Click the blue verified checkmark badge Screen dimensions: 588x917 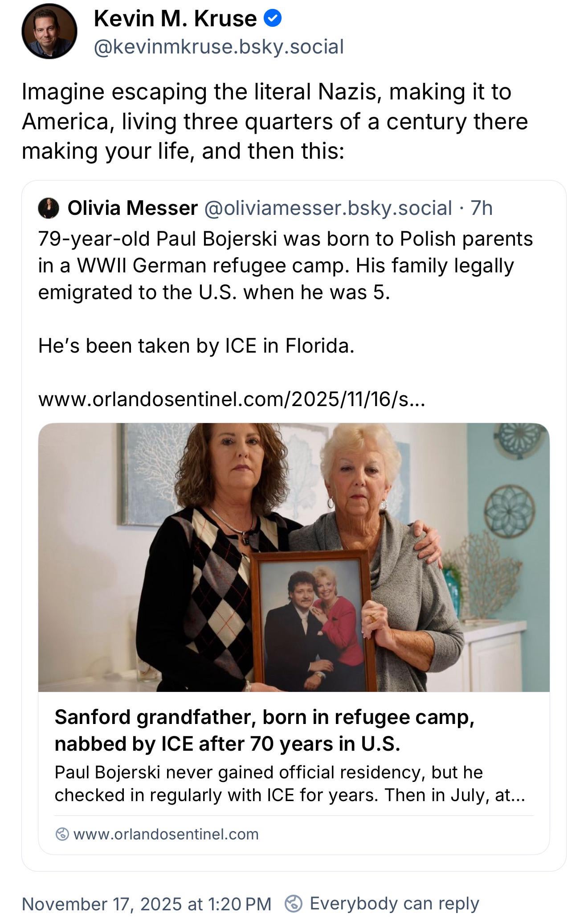pyautogui.click(x=272, y=19)
